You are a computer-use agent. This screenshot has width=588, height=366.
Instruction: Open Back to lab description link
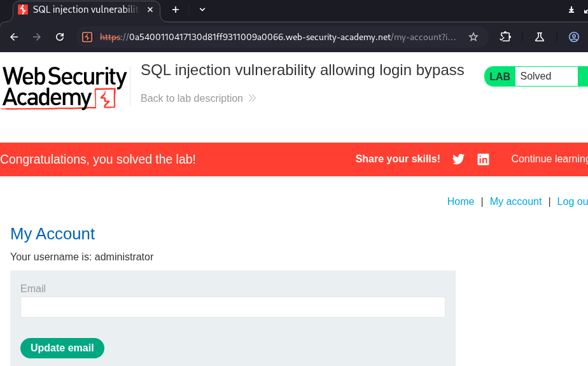click(x=192, y=98)
